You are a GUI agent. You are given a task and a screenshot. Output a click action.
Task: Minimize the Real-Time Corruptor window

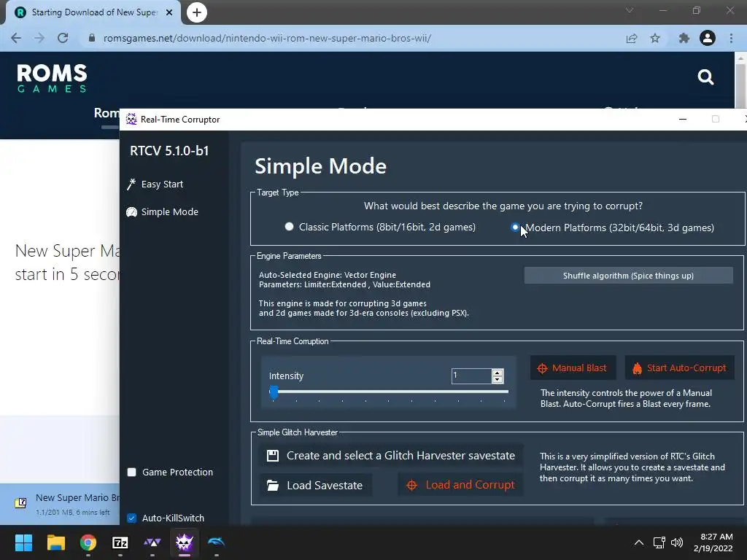coord(683,119)
